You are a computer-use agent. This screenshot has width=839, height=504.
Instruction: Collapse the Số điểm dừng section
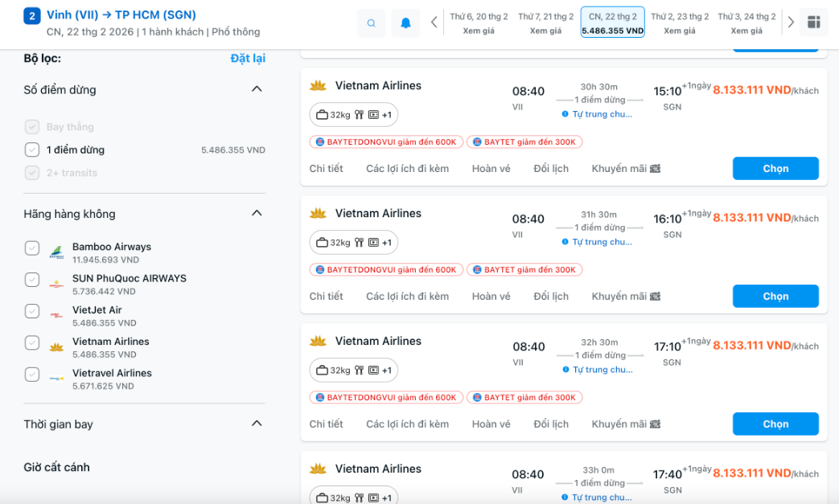257,89
